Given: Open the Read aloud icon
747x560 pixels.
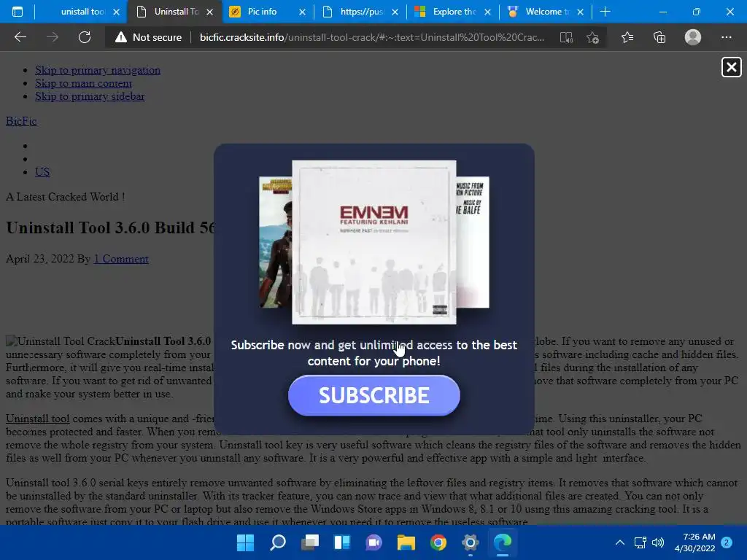Looking at the screenshot, I should (x=566, y=37).
